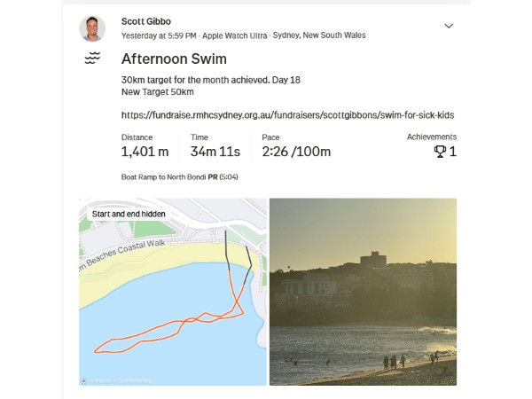Expand the activity options chevron
Viewport: 532px width, 399px height.
click(x=449, y=26)
